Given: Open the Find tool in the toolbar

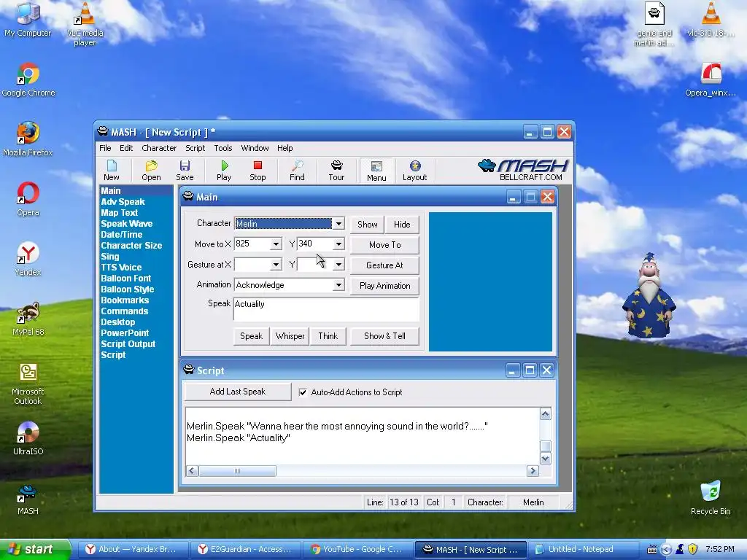Looking at the screenshot, I should click(x=297, y=171).
